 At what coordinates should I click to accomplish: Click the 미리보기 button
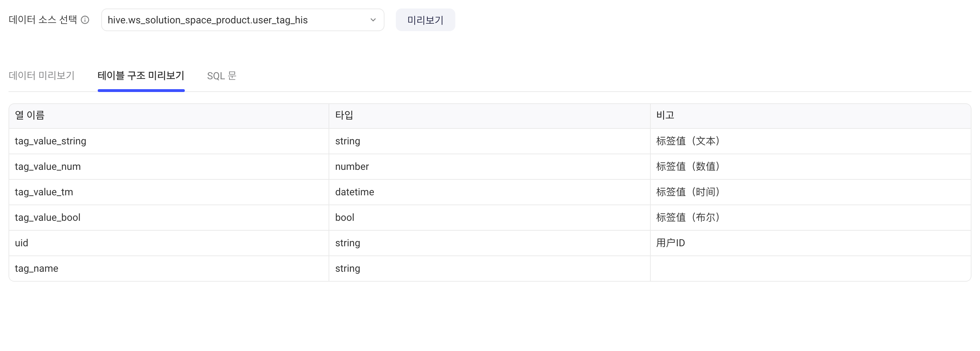point(425,20)
